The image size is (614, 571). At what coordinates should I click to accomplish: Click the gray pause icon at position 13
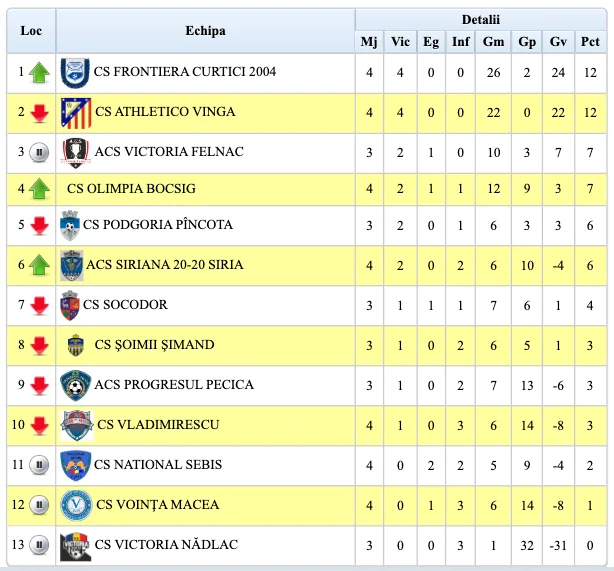pos(39,545)
